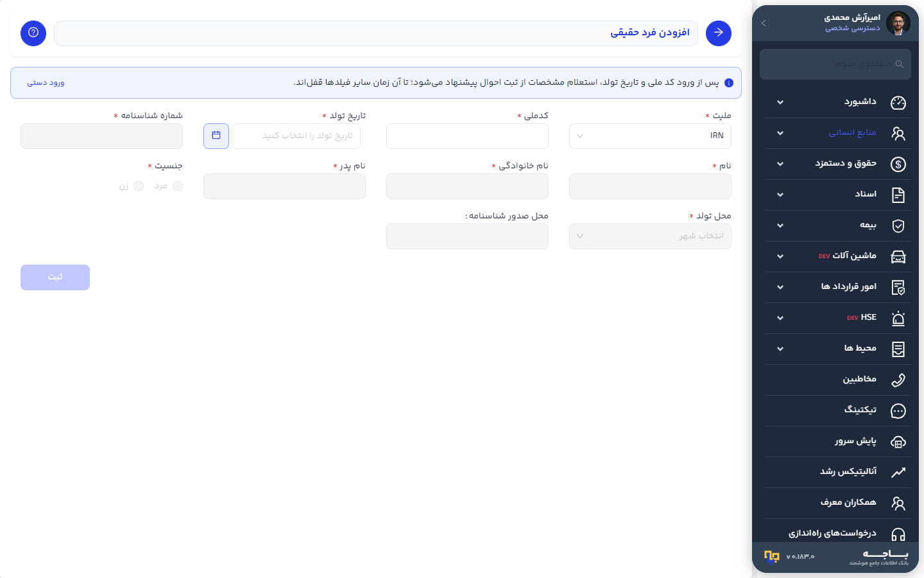Click the بیمه shield icon
Screen dimensions: 924x578
[x=898, y=226]
